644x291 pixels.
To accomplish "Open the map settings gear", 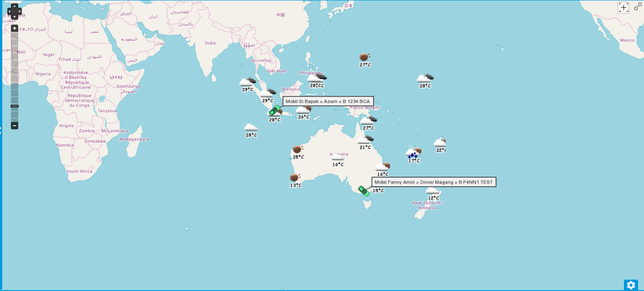I will (x=631, y=285).
